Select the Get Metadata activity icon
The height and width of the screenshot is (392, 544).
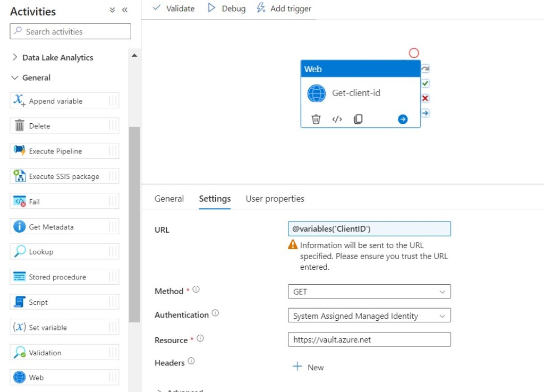coord(20,227)
